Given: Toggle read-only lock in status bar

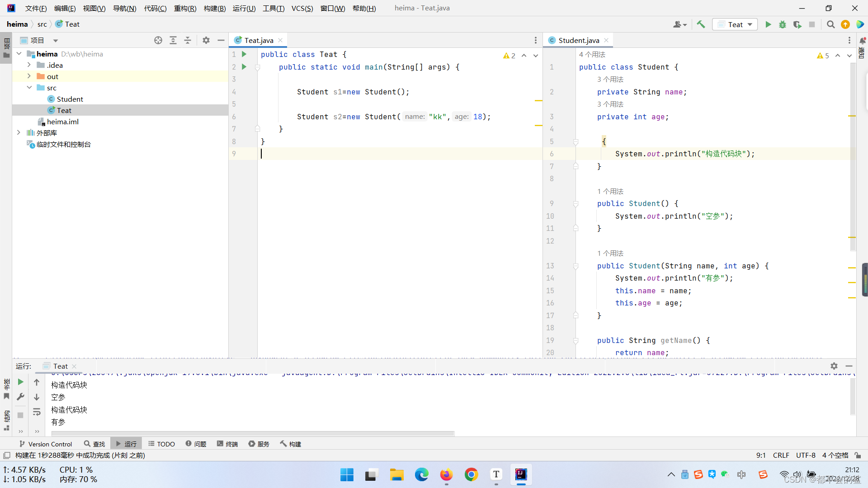Looking at the screenshot, I should pos(858,455).
